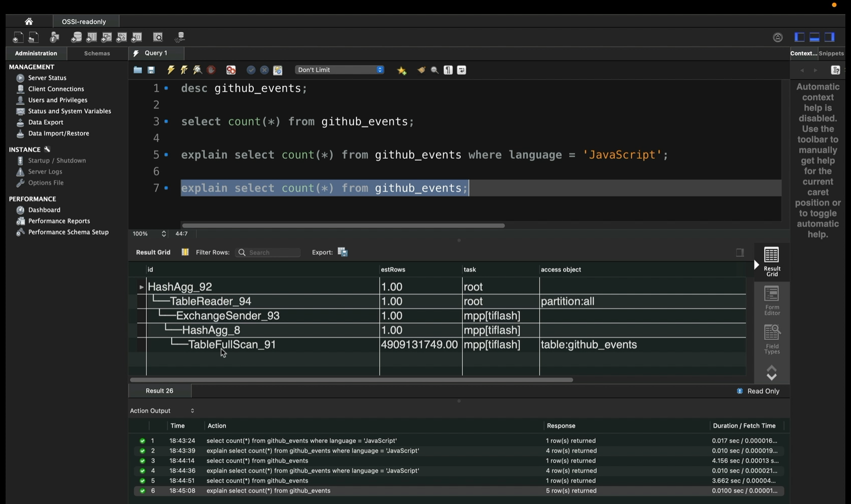Screen dimensions: 851x504
Task: Toggle the left sidebar panel
Action: click(799, 37)
